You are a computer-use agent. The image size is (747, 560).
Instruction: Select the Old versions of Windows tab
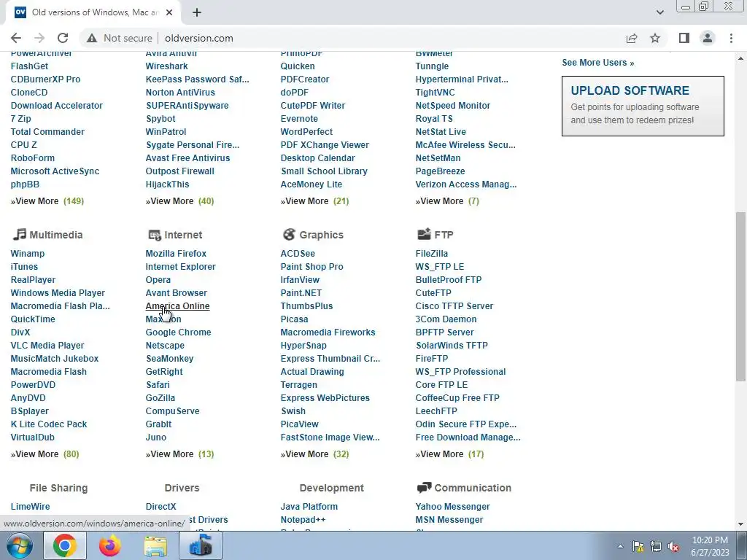coord(93,12)
